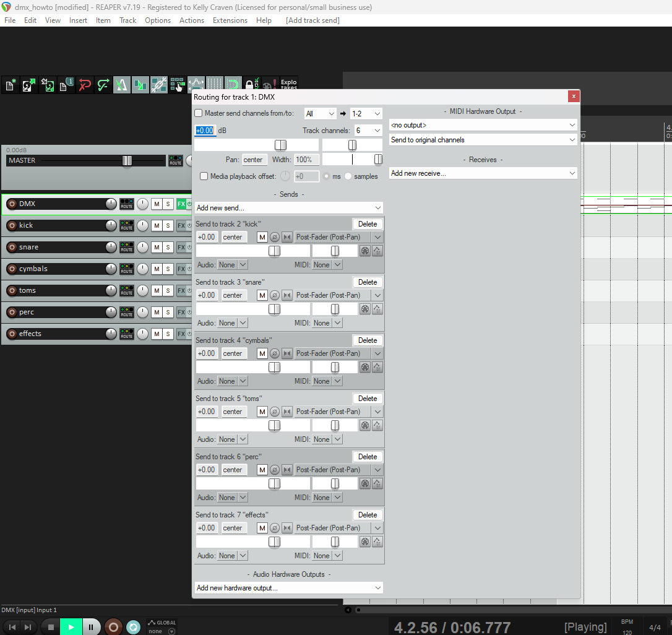Mute the DMX track
This screenshot has height=635, width=672.
tap(157, 204)
